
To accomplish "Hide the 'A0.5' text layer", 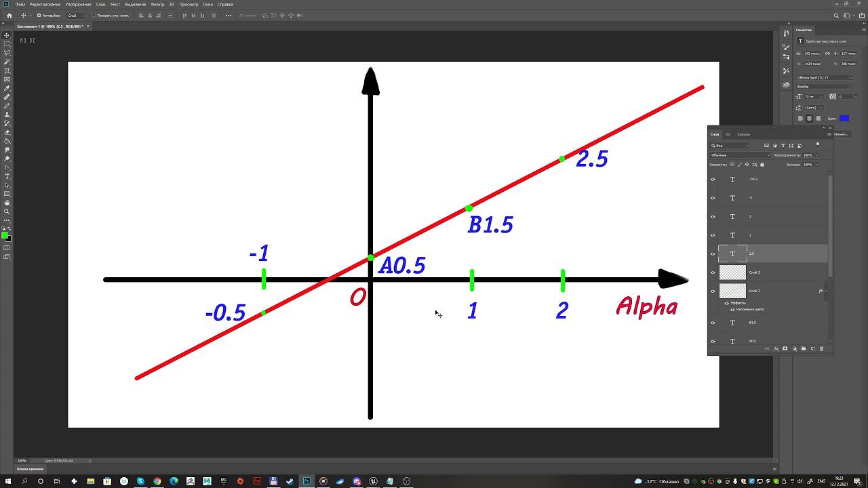I will pyautogui.click(x=713, y=341).
